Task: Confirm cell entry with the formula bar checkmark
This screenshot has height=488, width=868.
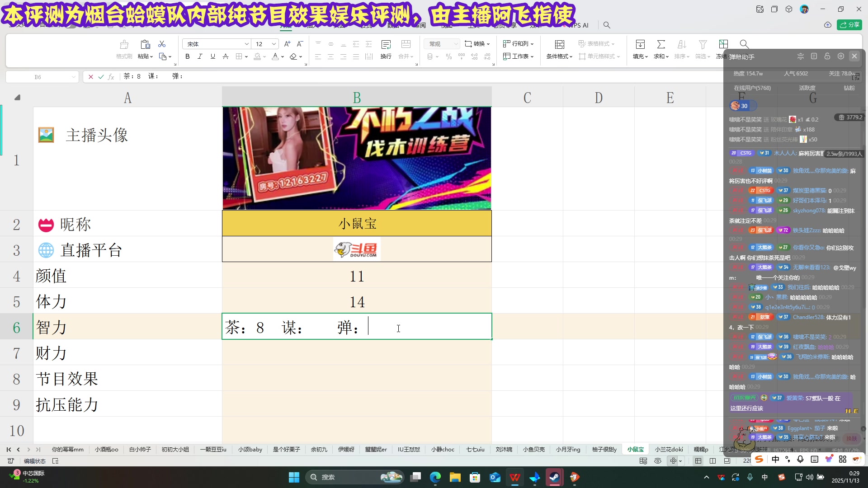Action: (x=100, y=76)
